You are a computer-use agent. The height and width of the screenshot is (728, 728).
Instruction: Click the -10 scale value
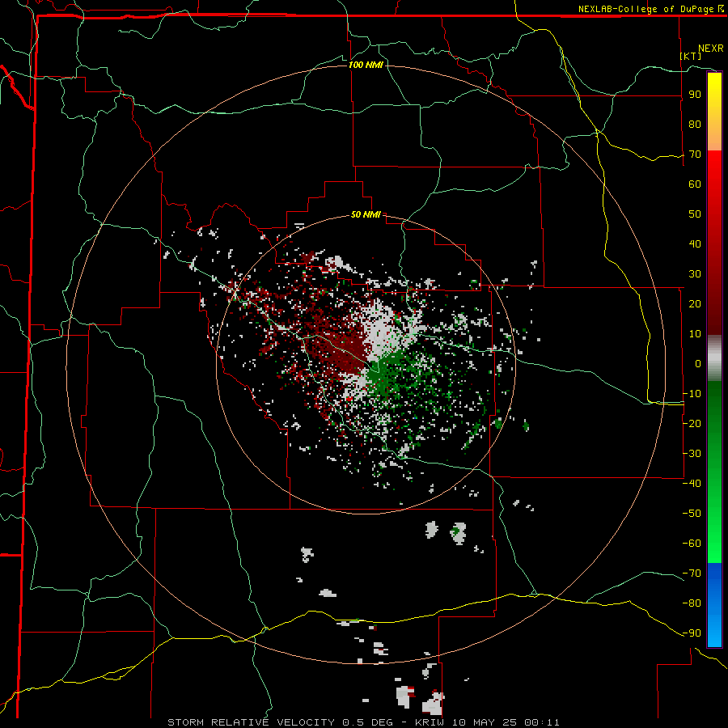[692, 394]
